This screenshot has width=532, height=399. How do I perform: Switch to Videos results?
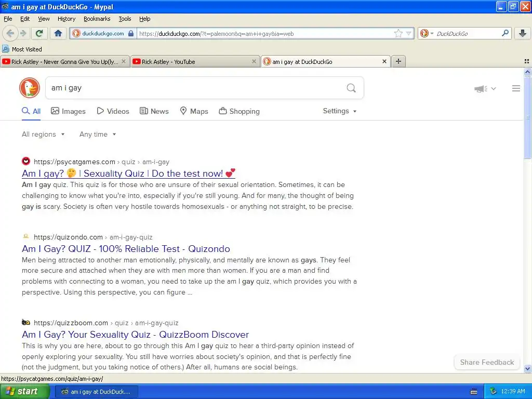[113, 111]
